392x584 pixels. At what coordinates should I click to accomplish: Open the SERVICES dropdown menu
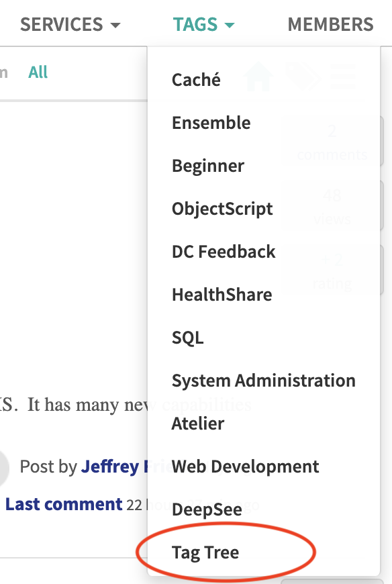pyautogui.click(x=70, y=25)
